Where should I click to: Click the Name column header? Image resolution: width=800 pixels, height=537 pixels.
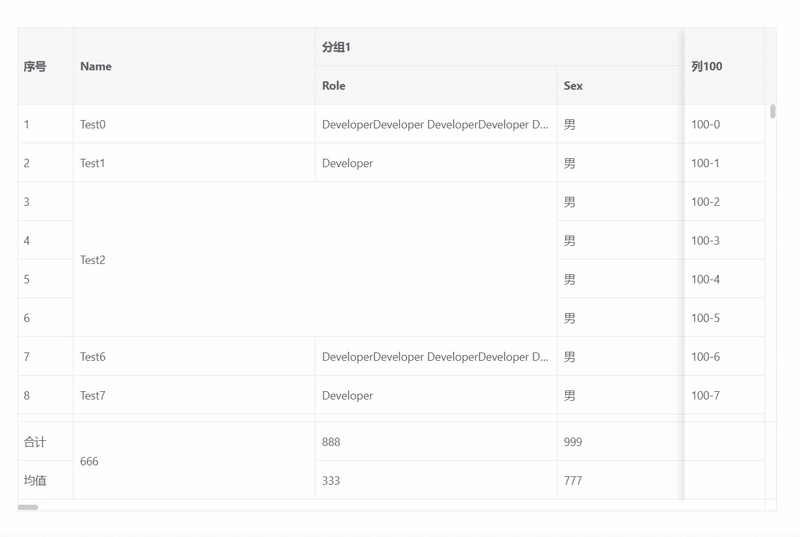tap(194, 66)
